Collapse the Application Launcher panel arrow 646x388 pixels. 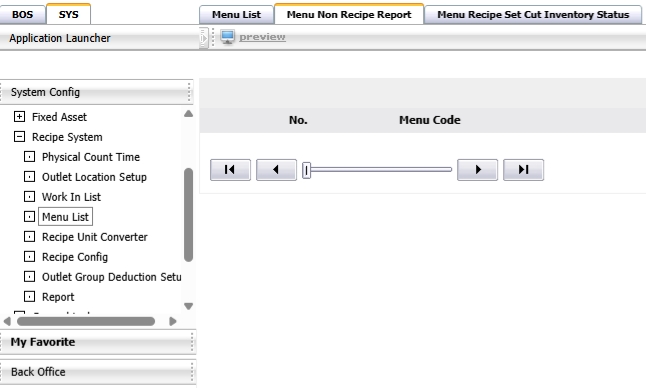(x=204, y=38)
